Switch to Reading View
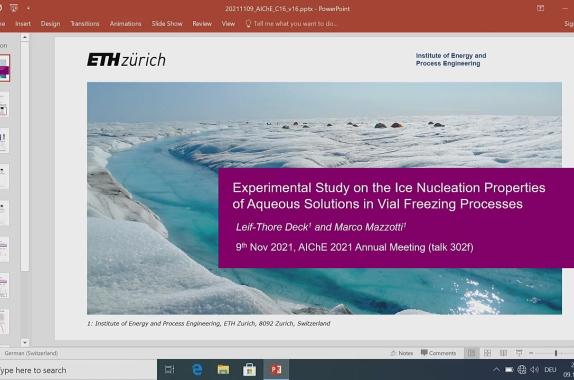The width and height of the screenshot is (574, 380). click(x=503, y=353)
